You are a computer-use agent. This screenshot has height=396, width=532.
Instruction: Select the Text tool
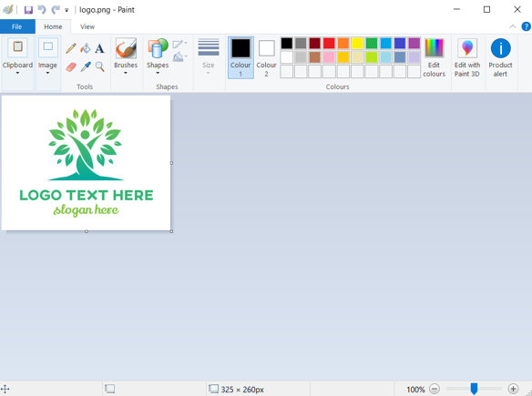point(99,48)
